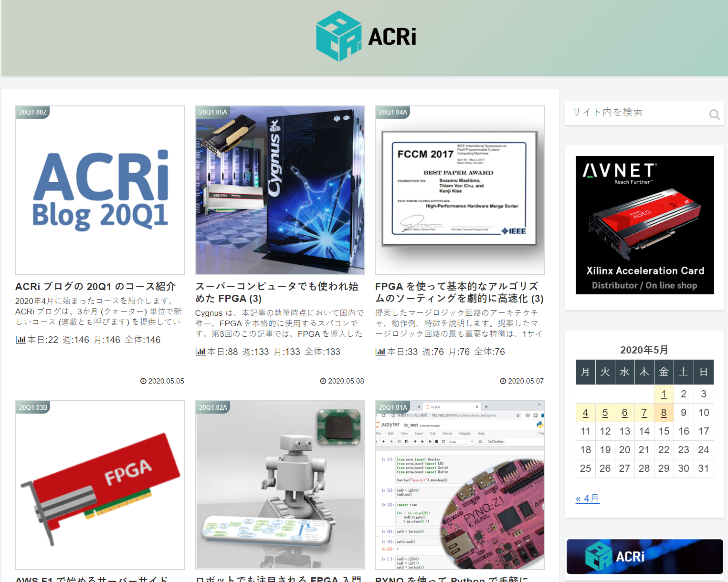The image size is (728, 582).
Task: Click the search magnifier icon
Action: click(x=714, y=114)
